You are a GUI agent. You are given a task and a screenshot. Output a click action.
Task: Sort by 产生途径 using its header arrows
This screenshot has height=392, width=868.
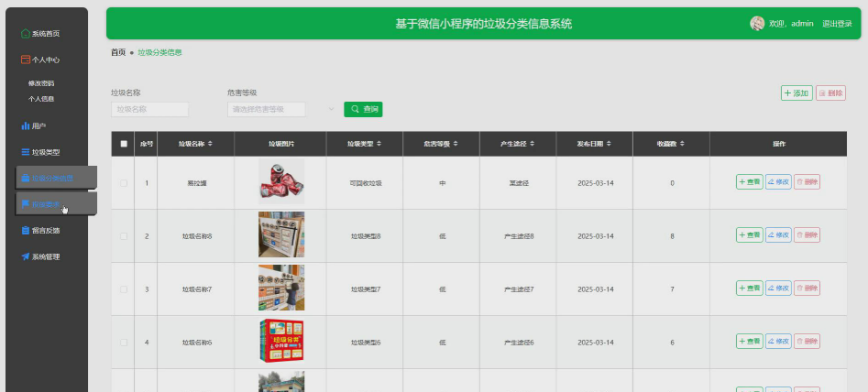pos(532,144)
